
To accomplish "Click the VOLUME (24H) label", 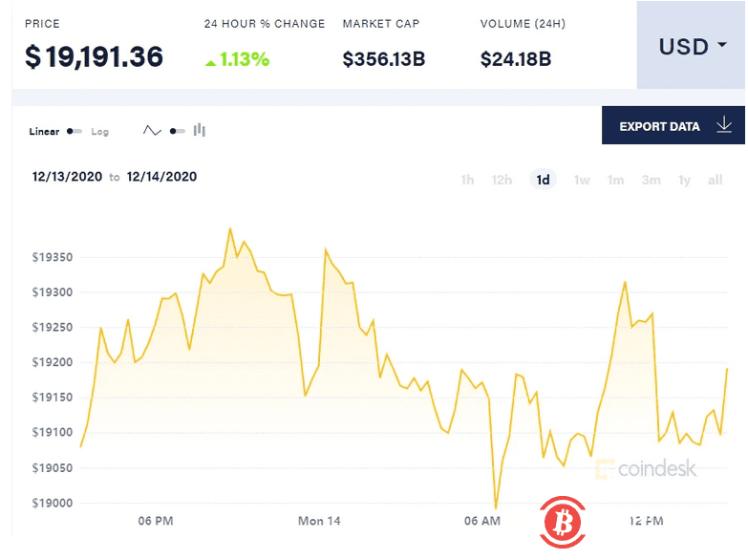I will click(x=523, y=24).
